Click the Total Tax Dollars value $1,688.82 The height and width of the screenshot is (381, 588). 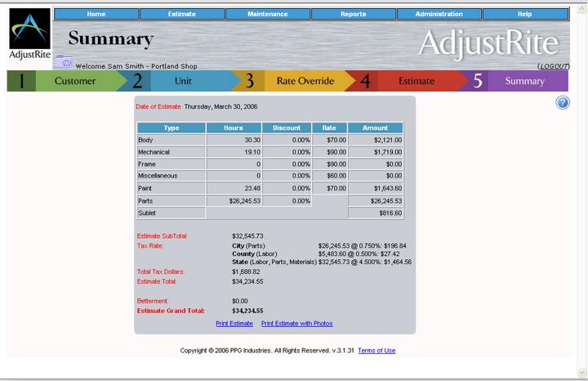(246, 271)
